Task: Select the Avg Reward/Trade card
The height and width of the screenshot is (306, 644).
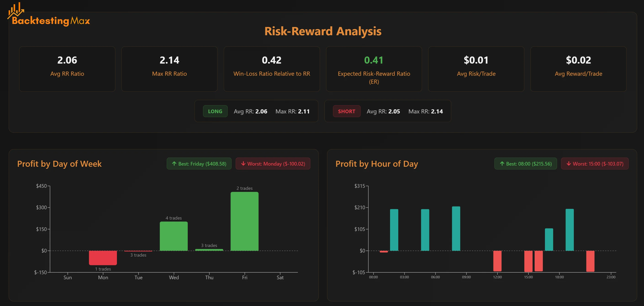Action: [x=578, y=69]
